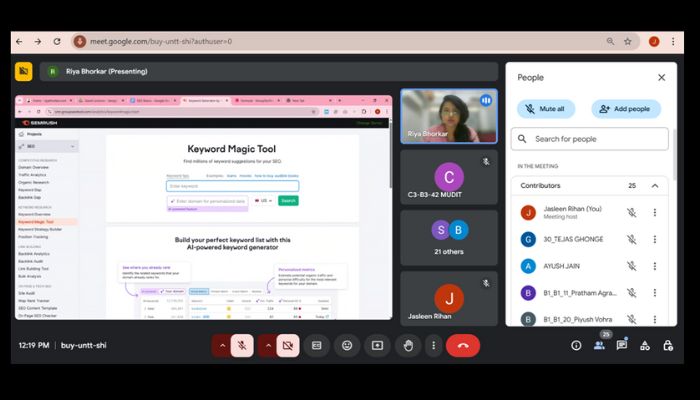The image size is (700, 400).
Task: Open more actions for AYUSH JAIN
Action: [655, 266]
